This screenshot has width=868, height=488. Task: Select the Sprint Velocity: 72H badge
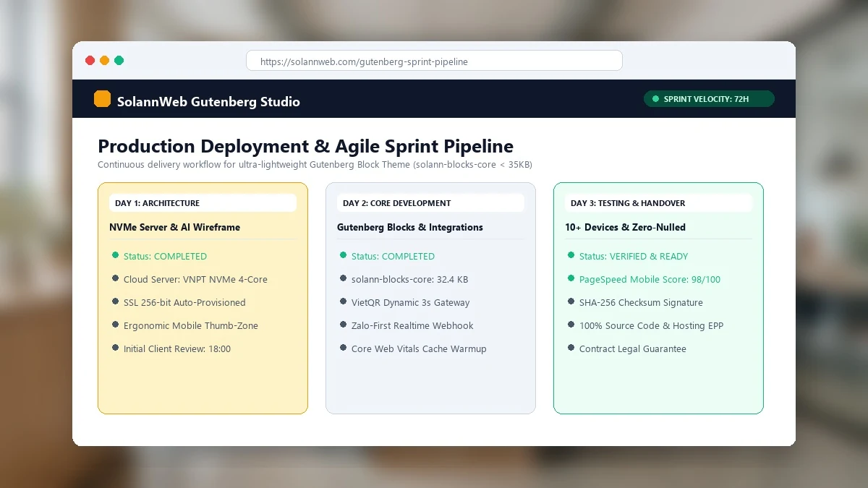click(709, 99)
